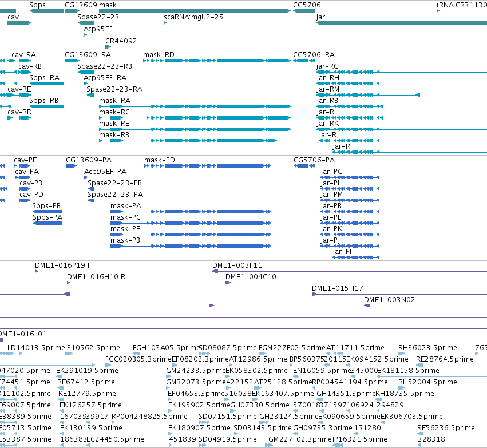Select Acp95EF-PA protein label
This screenshot has height=448, width=487.
(x=105, y=172)
